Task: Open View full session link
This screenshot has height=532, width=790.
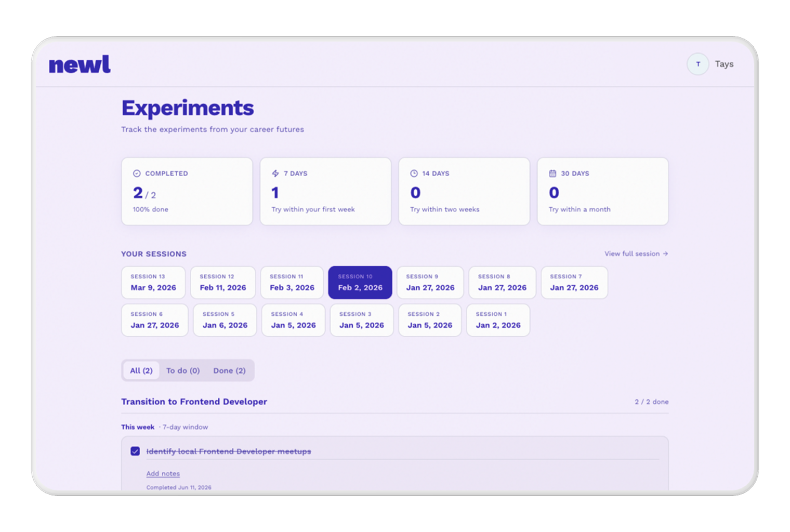Action: pos(636,254)
